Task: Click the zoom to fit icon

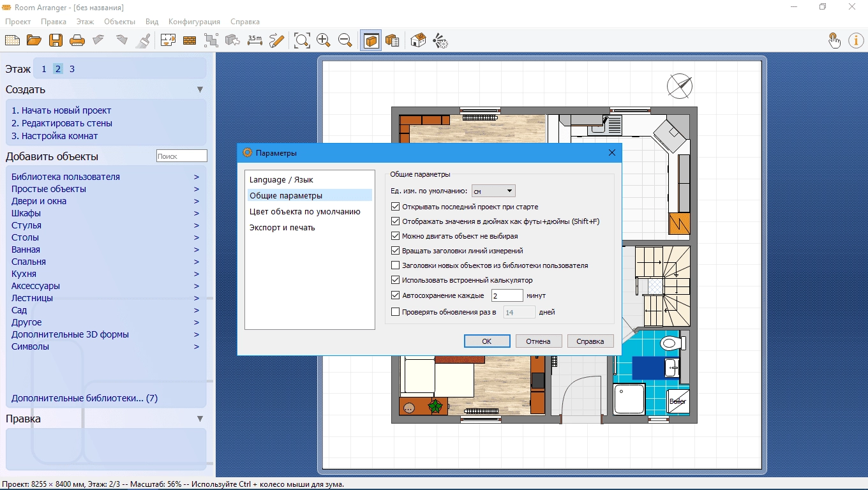Action: click(x=302, y=40)
